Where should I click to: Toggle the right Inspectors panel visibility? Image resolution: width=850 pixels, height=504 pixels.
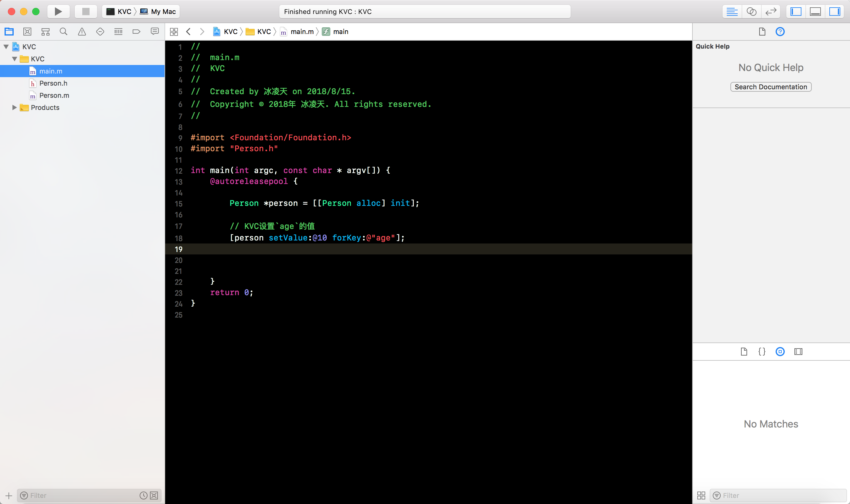pos(835,12)
